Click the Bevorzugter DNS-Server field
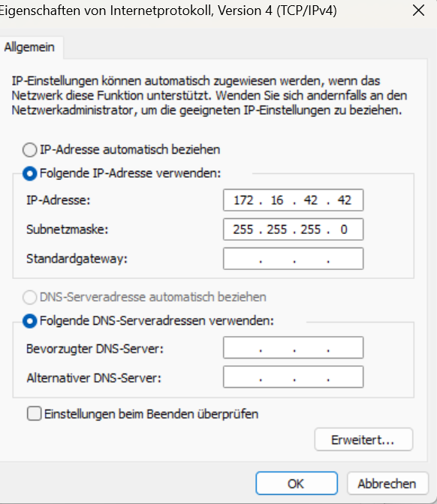The height and width of the screenshot is (504, 437). coord(293,348)
